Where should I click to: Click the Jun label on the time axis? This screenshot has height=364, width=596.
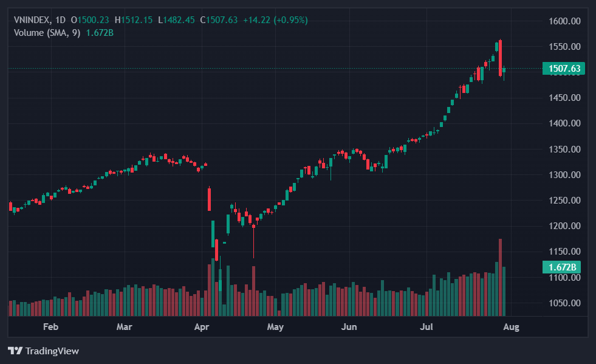tap(349, 327)
